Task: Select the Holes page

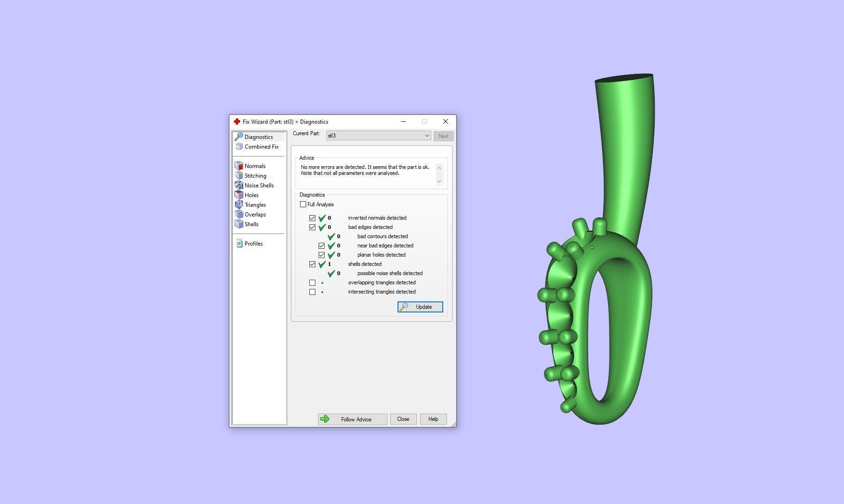Action: point(252,195)
